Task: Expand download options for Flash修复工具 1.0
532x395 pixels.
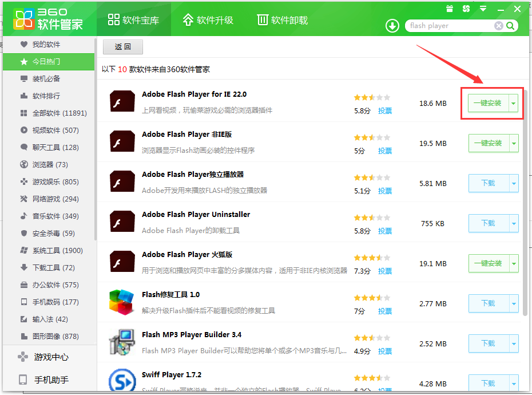Action: [x=514, y=303]
